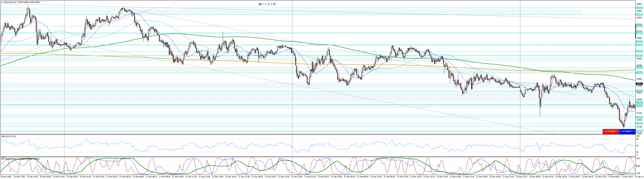Click the RSI(14) indicator label
The width and height of the screenshot is (644, 179).
click(x=8, y=136)
